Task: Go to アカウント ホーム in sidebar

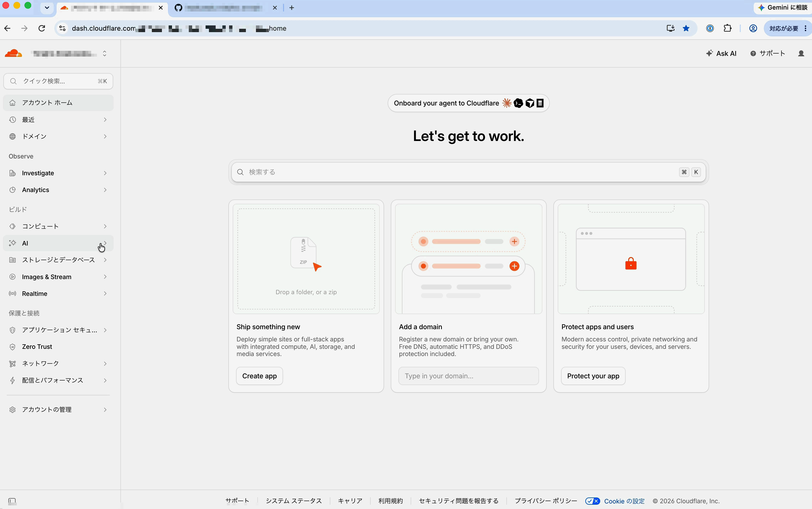Action: pyautogui.click(x=58, y=103)
